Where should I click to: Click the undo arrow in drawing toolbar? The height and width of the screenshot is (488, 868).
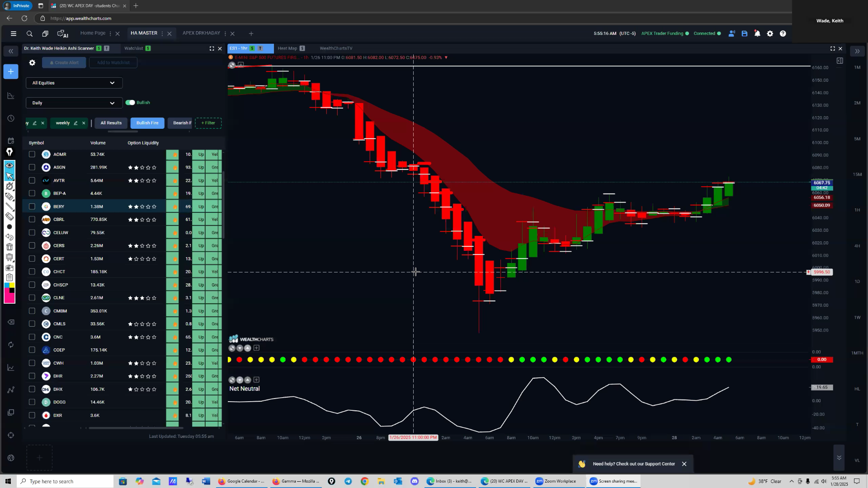[9, 237]
